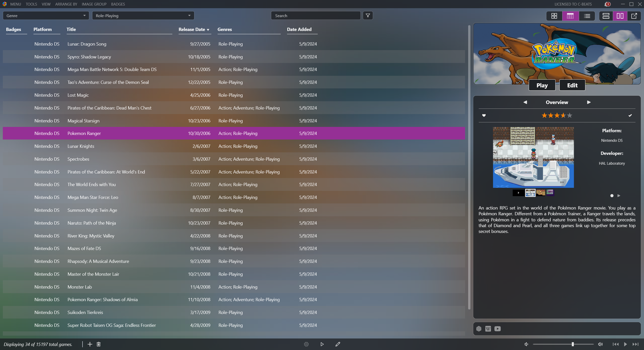Open the LaunchBox database cube icon
Image resolution: width=644 pixels, height=350 pixels.
click(x=479, y=329)
